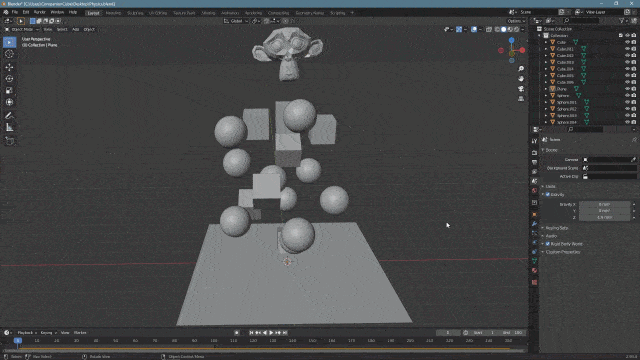Click the play animation button
Viewport: 640px width, 360px height.
(x=271, y=333)
